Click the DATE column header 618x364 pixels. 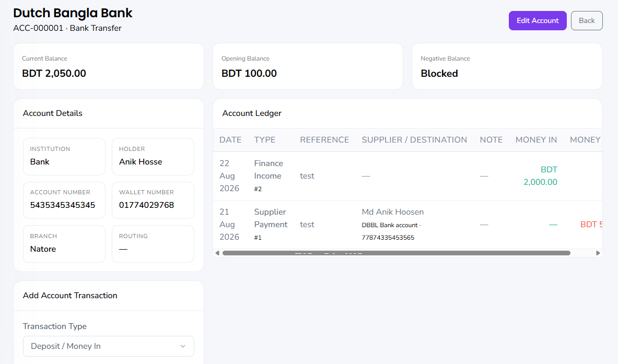click(x=230, y=139)
